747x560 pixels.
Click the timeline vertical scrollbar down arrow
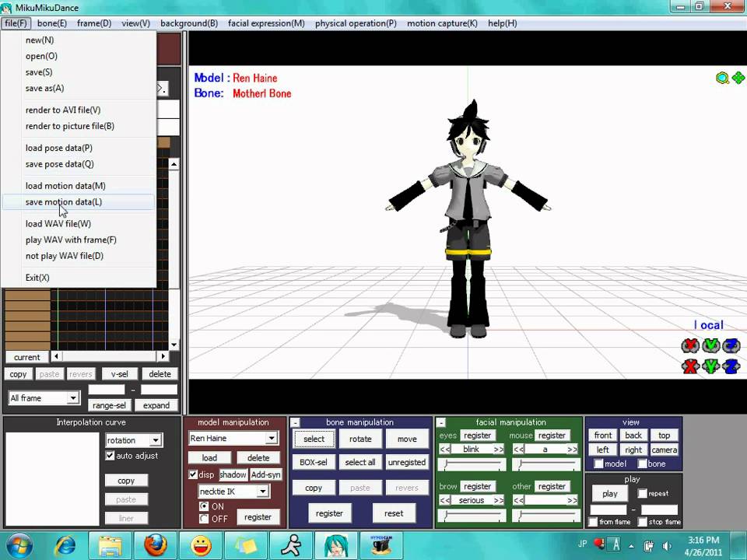[174, 345]
